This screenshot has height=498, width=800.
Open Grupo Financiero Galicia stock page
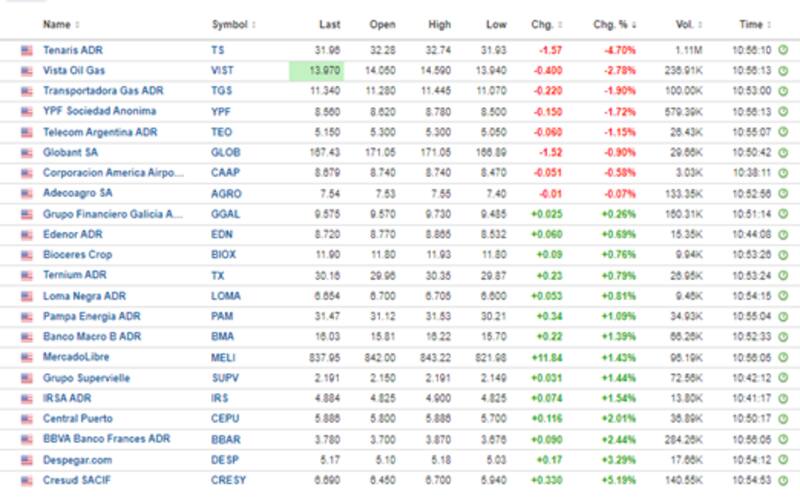click(112, 213)
